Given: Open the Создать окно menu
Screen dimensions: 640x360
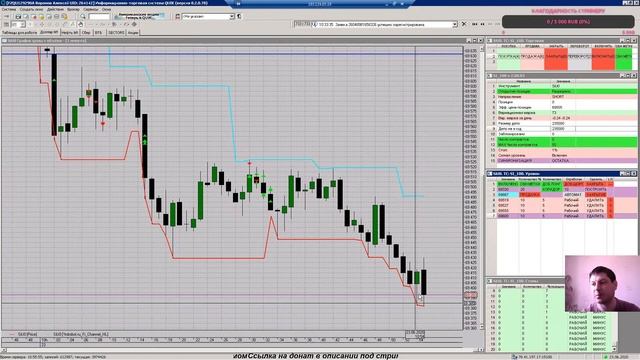Looking at the screenshot, I should [x=31, y=9].
